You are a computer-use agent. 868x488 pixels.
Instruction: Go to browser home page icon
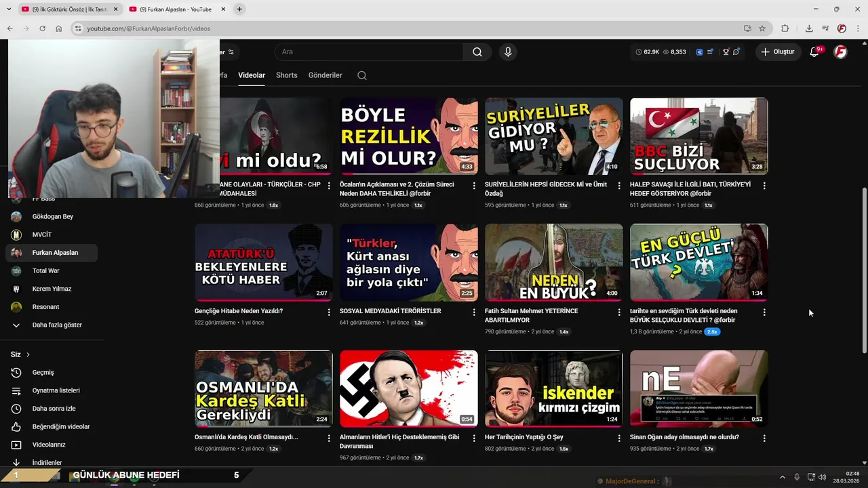point(58,28)
